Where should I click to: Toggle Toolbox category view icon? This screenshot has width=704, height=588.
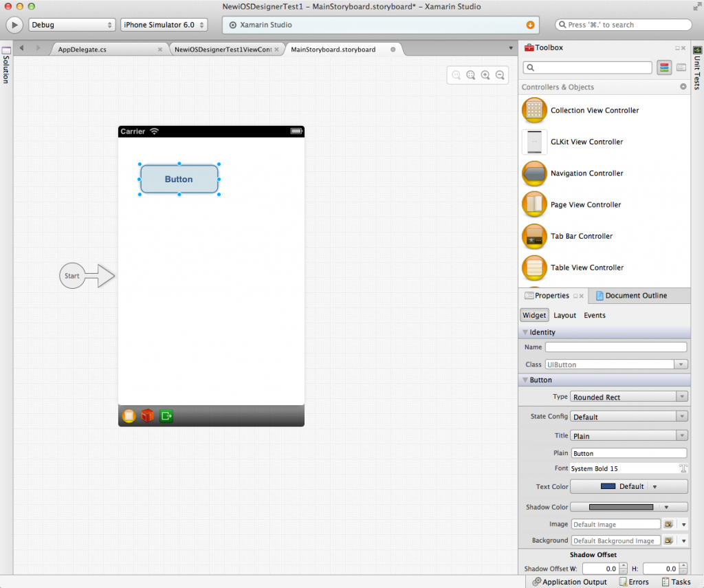click(x=665, y=67)
